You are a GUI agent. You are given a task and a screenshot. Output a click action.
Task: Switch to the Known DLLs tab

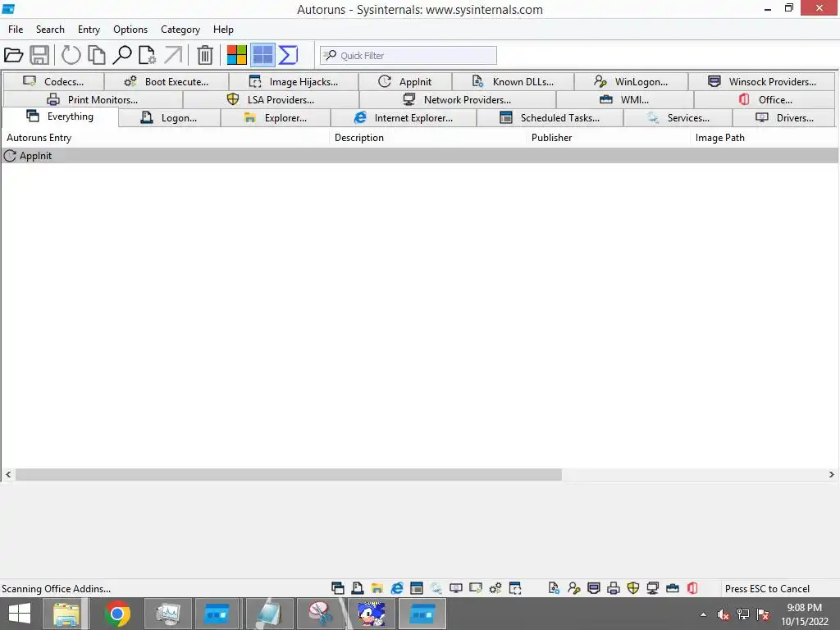point(514,81)
